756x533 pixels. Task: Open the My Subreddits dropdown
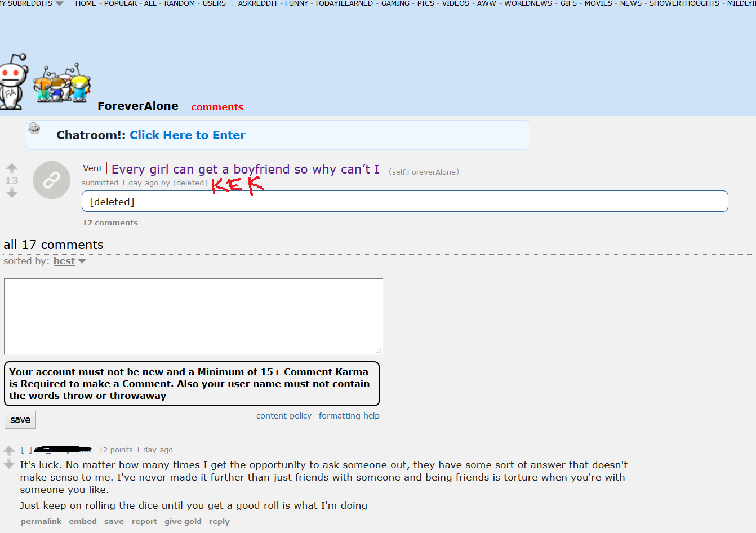32,3
